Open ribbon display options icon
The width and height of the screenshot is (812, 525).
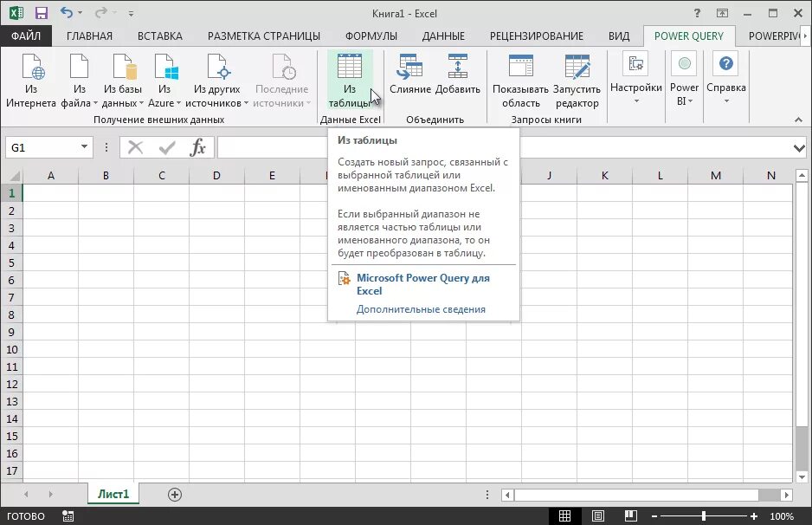tap(722, 14)
